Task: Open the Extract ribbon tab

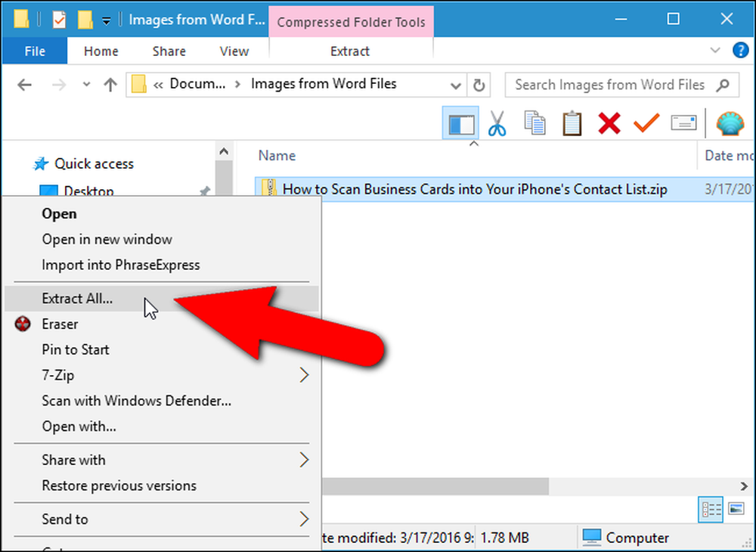Action: point(350,51)
